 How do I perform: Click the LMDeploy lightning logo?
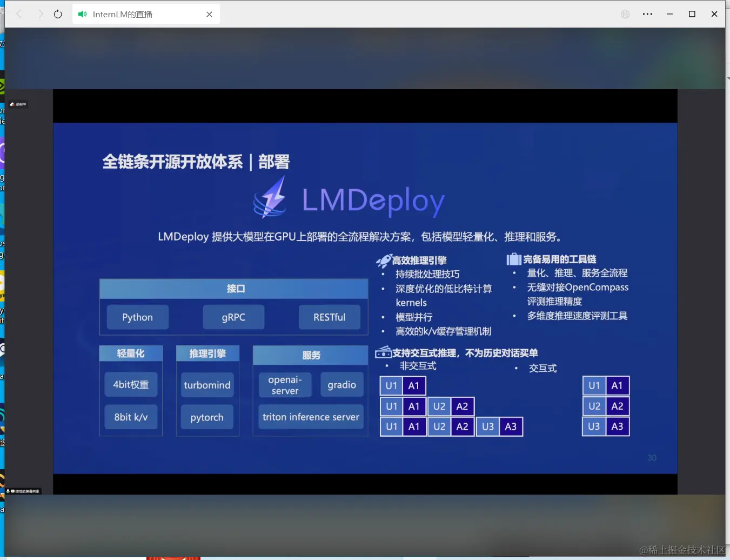click(270, 197)
